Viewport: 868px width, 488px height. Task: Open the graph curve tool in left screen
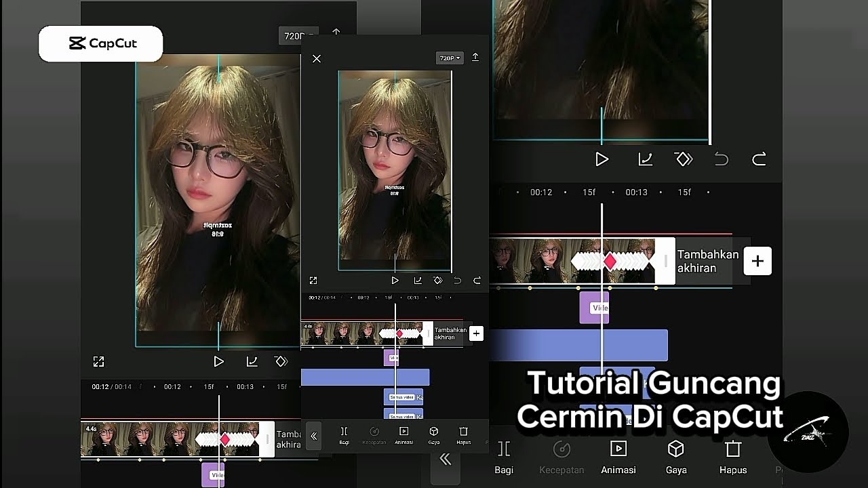tap(252, 362)
